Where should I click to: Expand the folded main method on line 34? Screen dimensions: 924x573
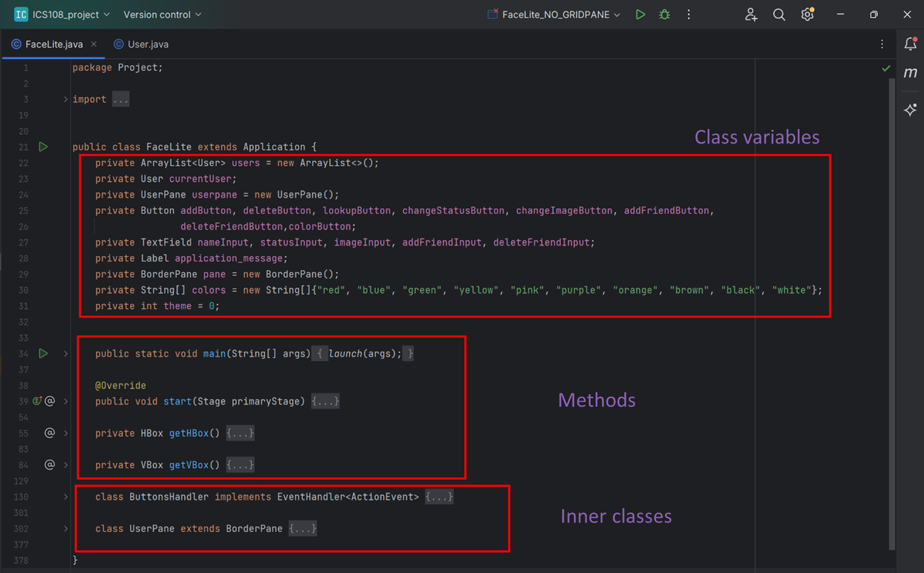(66, 354)
